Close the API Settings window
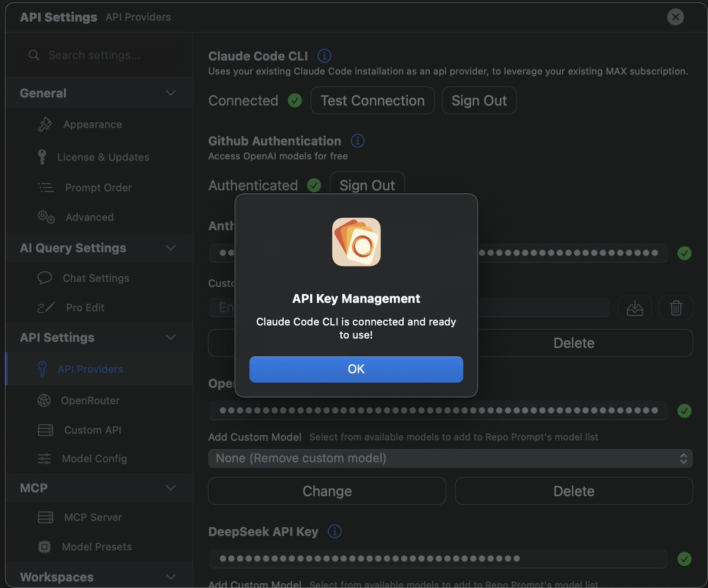 coord(676,17)
